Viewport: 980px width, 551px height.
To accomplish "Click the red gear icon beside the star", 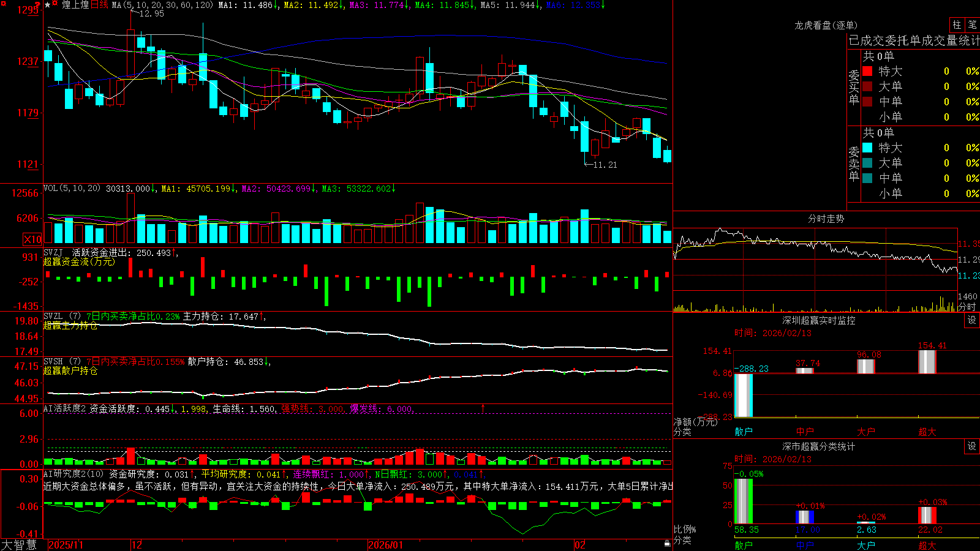I will 55,3.
